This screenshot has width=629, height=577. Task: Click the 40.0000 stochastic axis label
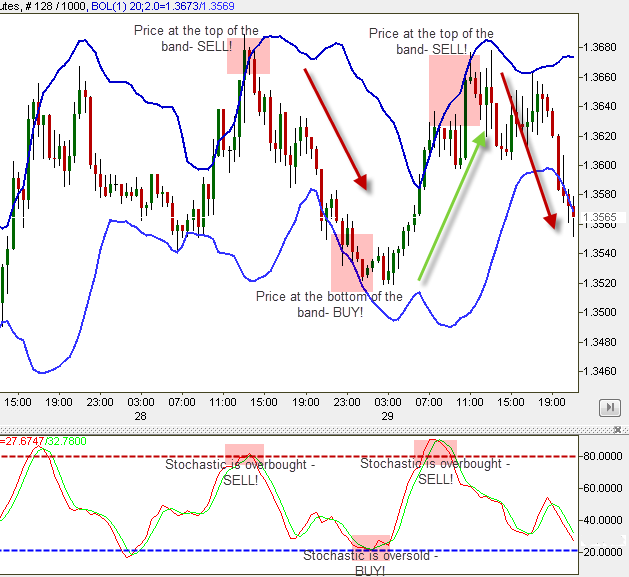(603, 520)
